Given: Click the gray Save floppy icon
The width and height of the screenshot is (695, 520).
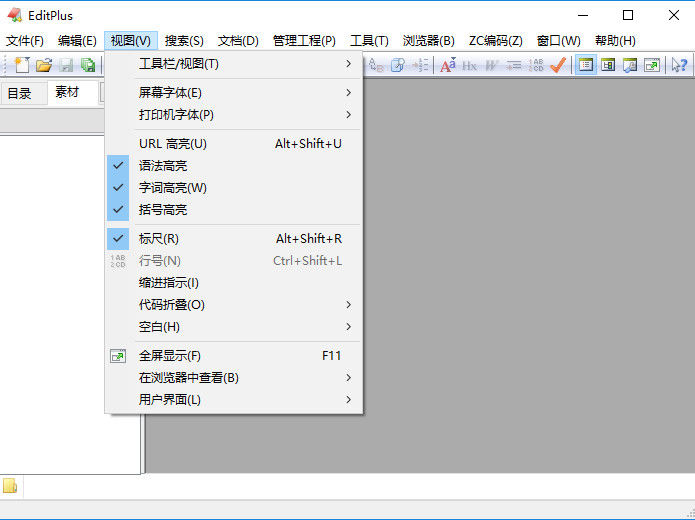Looking at the screenshot, I should pos(66,65).
